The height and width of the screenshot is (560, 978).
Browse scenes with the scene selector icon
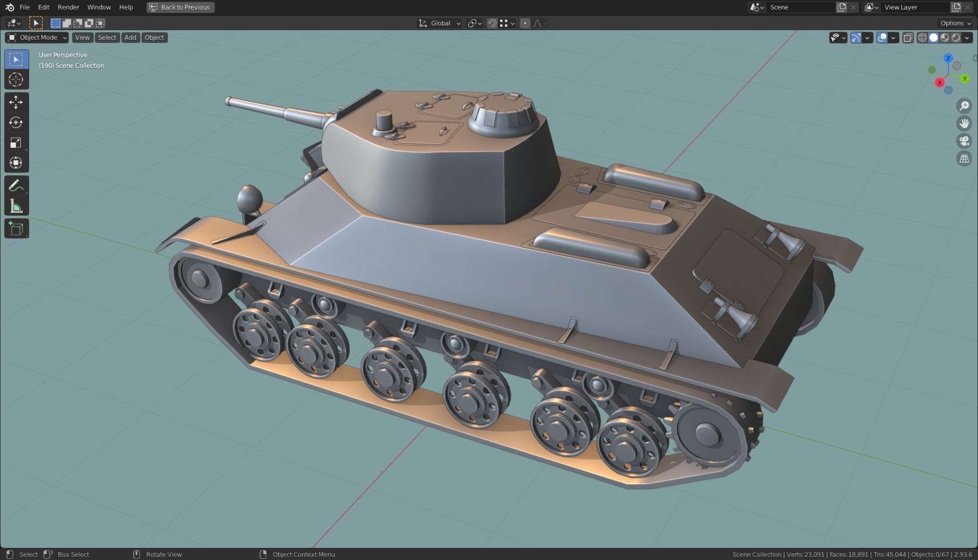(757, 7)
